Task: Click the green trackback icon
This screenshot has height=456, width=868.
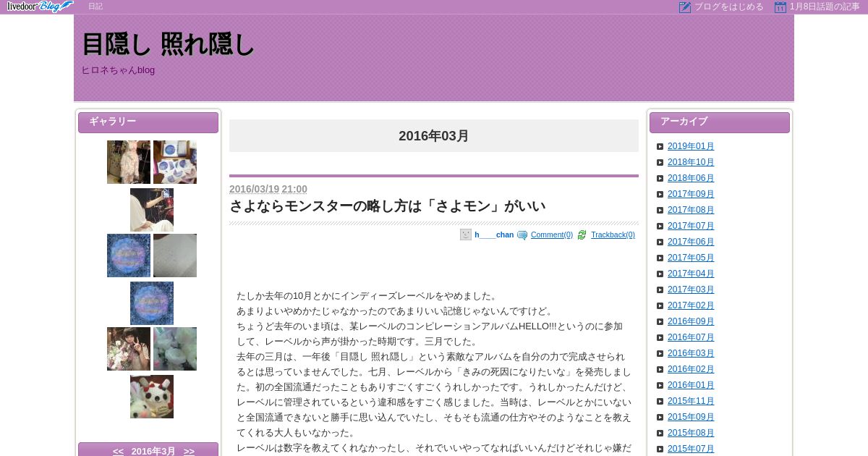Action: tap(582, 235)
